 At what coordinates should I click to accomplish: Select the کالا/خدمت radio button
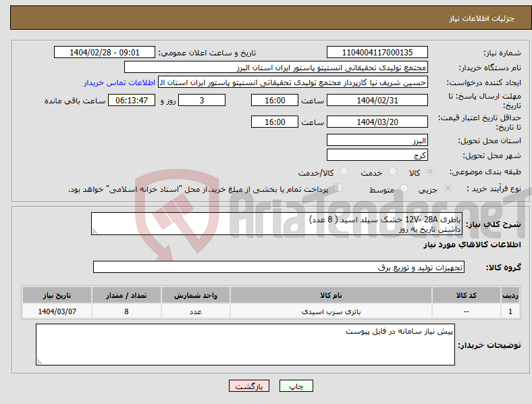pyautogui.click(x=344, y=172)
